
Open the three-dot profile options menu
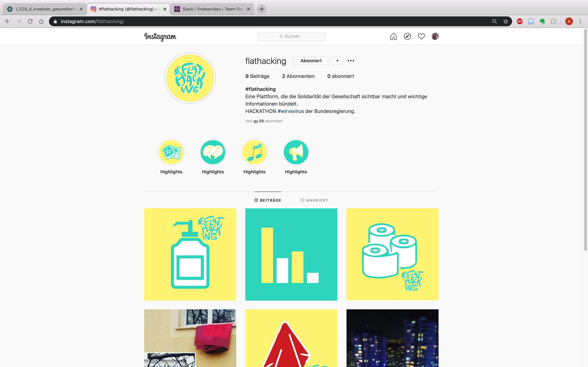coord(351,61)
